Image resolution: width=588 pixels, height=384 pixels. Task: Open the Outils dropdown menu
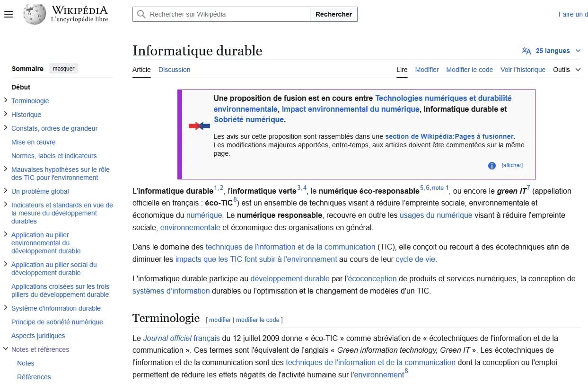pos(567,70)
